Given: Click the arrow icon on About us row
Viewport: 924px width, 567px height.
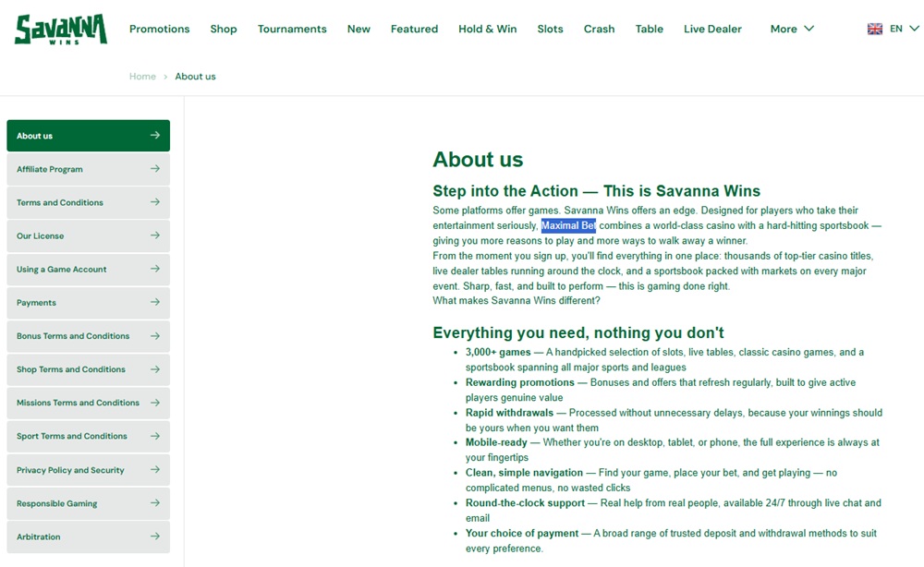Looking at the screenshot, I should (x=155, y=136).
